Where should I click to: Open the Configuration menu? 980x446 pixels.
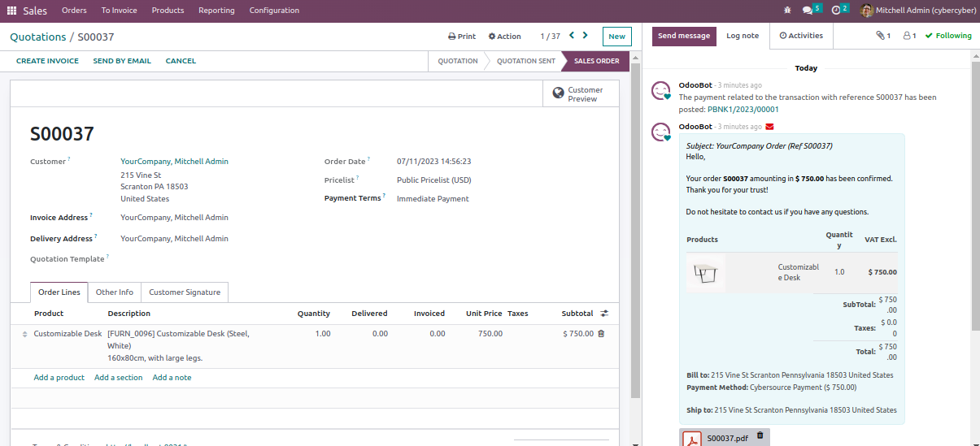(274, 11)
